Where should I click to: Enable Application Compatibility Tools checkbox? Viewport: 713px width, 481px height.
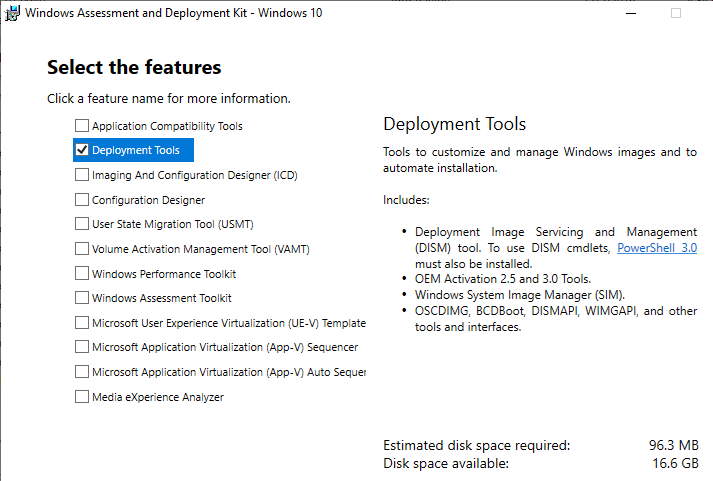82,125
